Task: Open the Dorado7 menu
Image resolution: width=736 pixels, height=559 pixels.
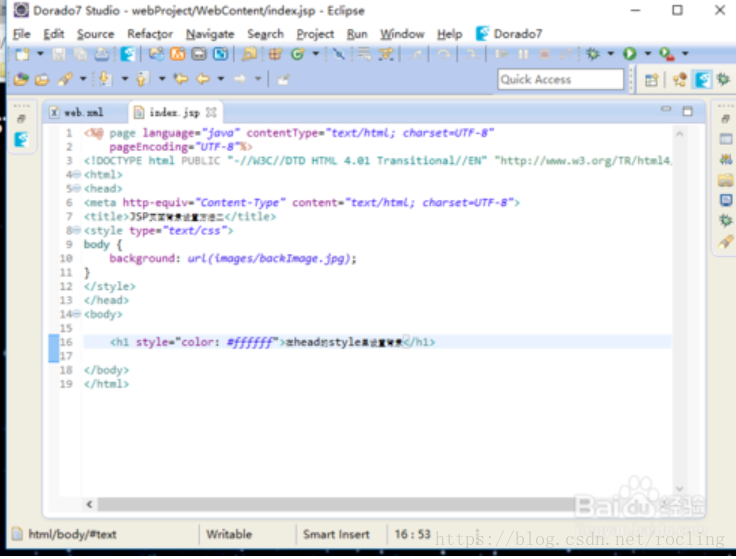Action: (509, 34)
